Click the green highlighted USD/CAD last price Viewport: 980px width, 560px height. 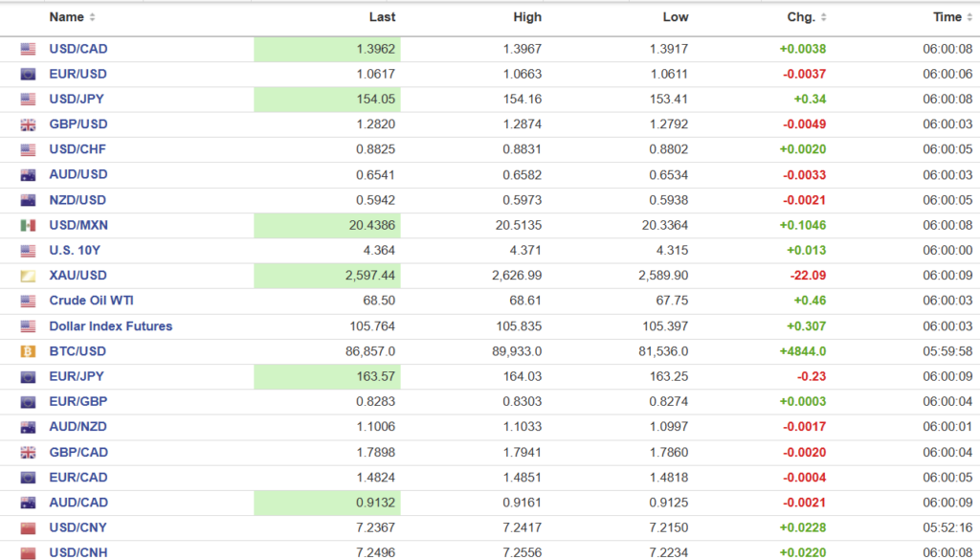327,49
